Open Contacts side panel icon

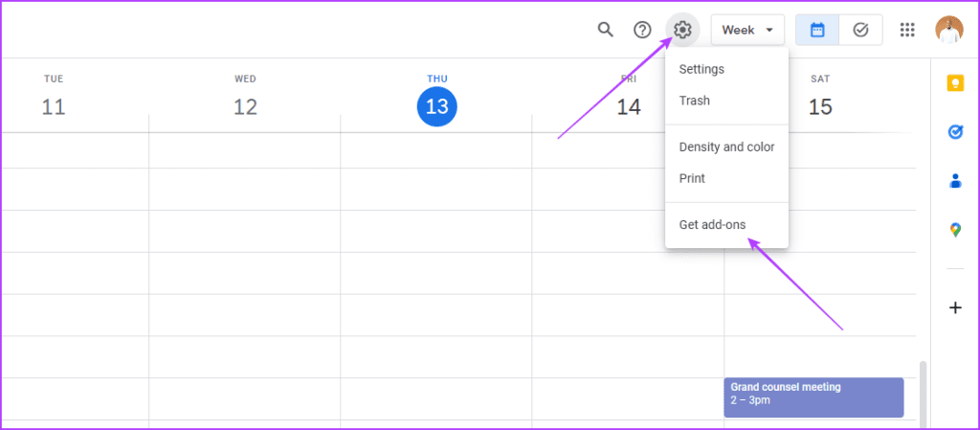coord(954,181)
